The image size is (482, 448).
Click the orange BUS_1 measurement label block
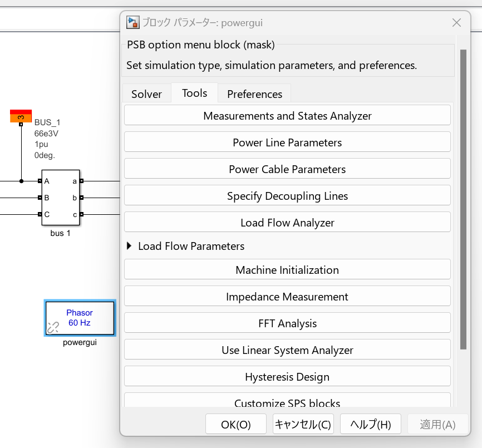coord(21,115)
